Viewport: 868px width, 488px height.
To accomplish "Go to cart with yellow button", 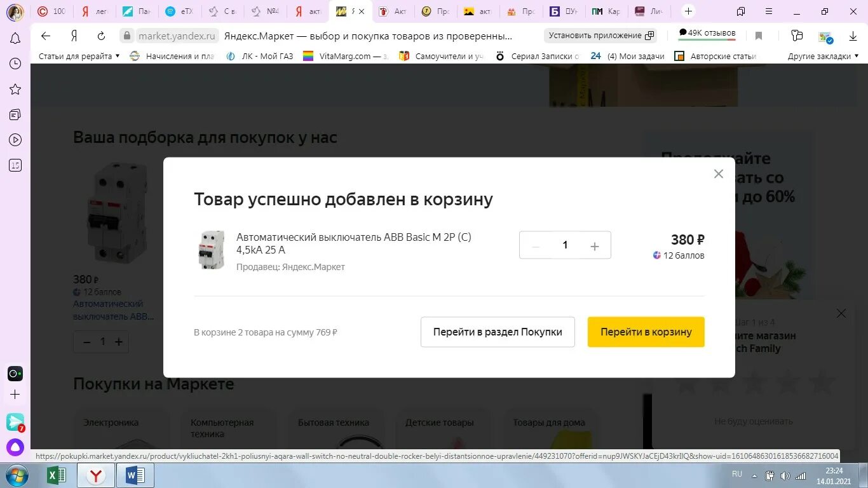I will coord(646,332).
